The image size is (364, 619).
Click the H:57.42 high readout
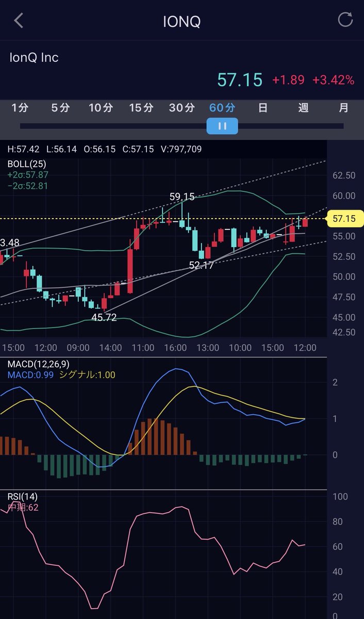(x=23, y=149)
